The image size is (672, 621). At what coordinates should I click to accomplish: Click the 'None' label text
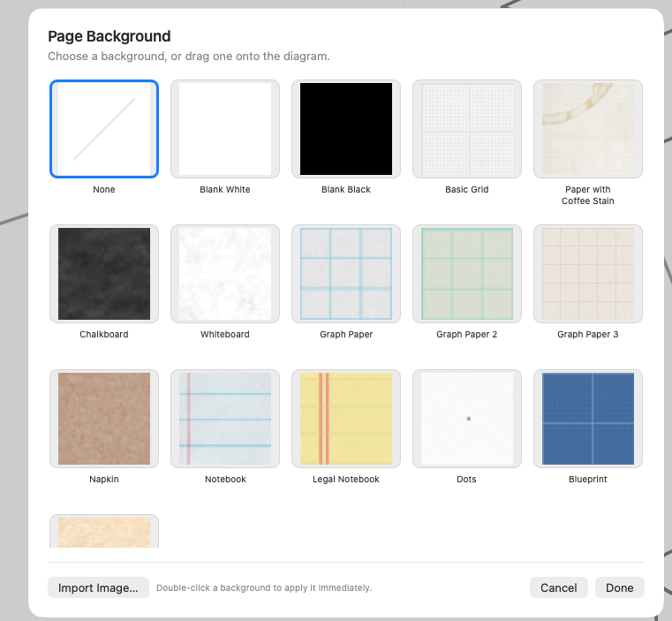(x=104, y=190)
